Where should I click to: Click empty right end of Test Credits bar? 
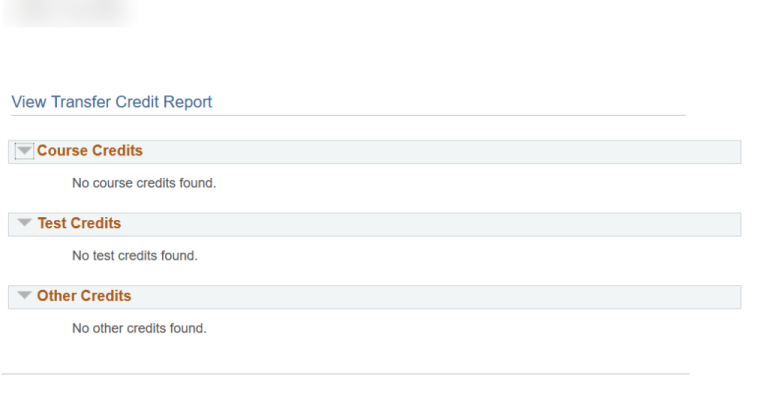pos(700,224)
